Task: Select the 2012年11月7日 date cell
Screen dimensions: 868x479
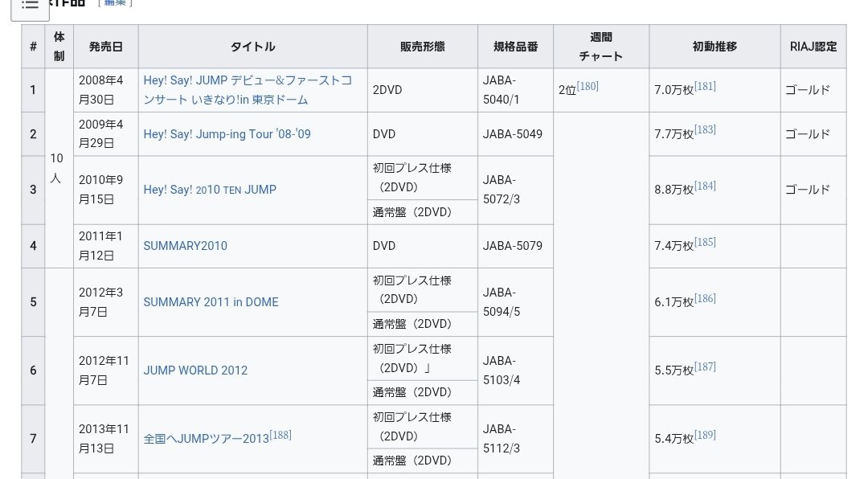Action: coord(106,370)
